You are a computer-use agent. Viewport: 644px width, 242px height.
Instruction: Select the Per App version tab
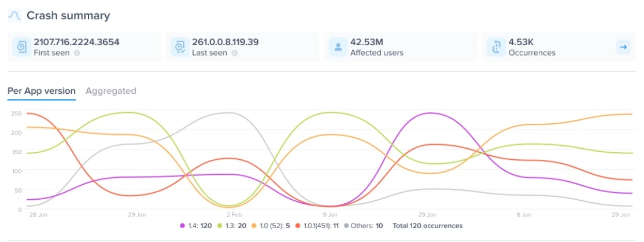point(42,91)
